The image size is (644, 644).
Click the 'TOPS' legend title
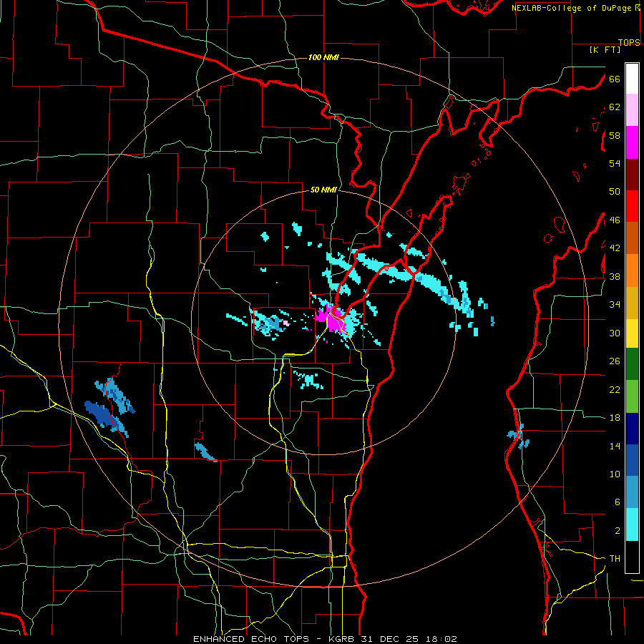click(629, 42)
